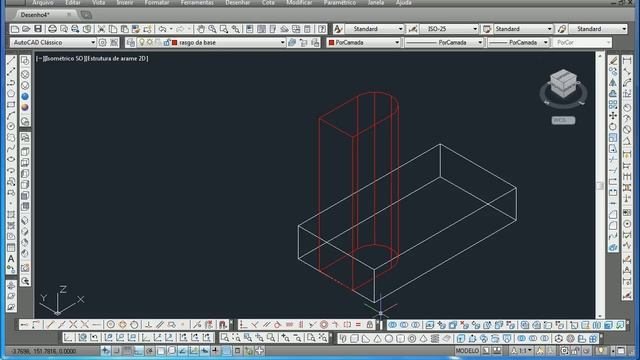The image size is (640, 360).
Task: Toggle the WCS coordinate label
Action: (563, 120)
